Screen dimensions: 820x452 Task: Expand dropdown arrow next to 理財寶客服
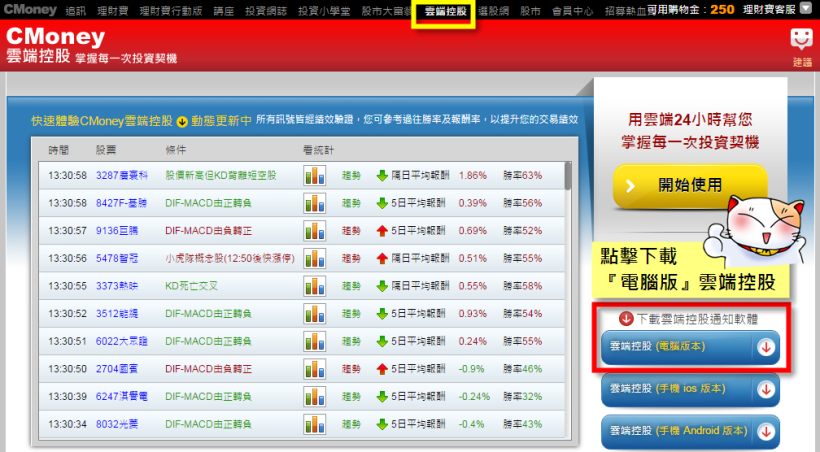806,9
